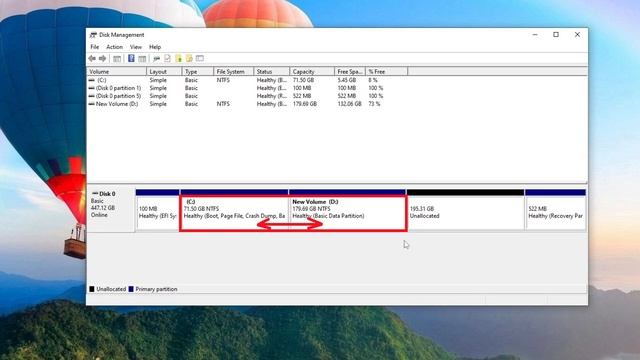Sort by the % Free column header
Viewport: 640px width, 360px height.
[387, 71]
